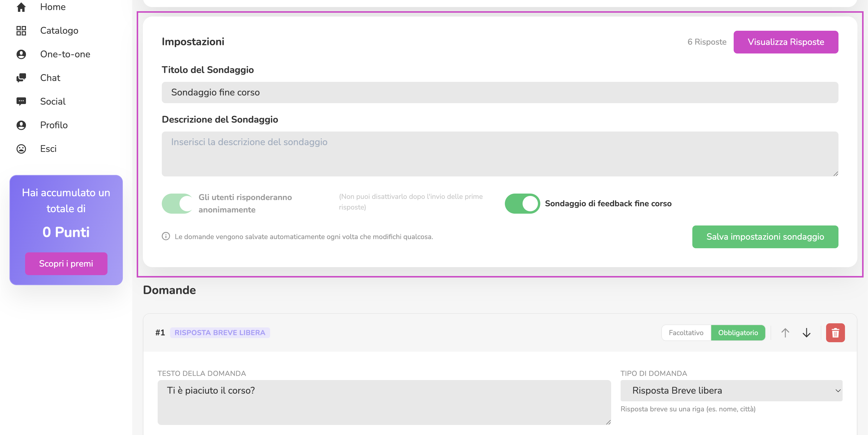Toggle the anonymous responses switch

point(177,203)
